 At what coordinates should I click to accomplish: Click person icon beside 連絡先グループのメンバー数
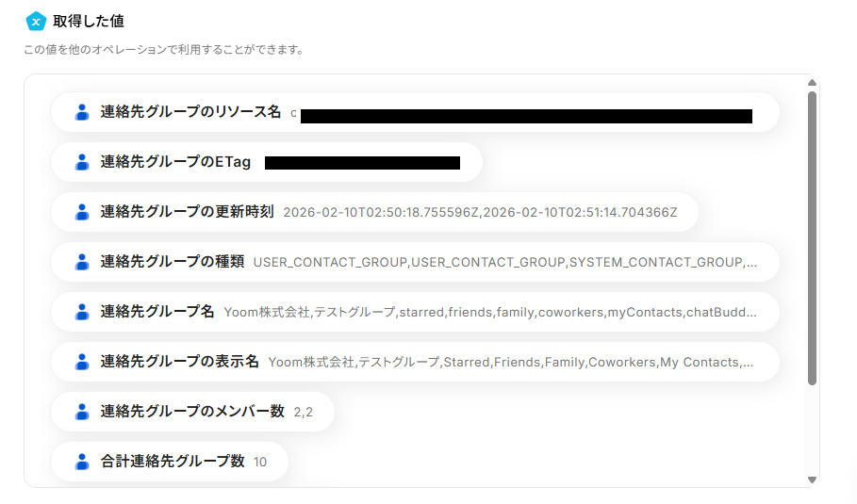(82, 412)
